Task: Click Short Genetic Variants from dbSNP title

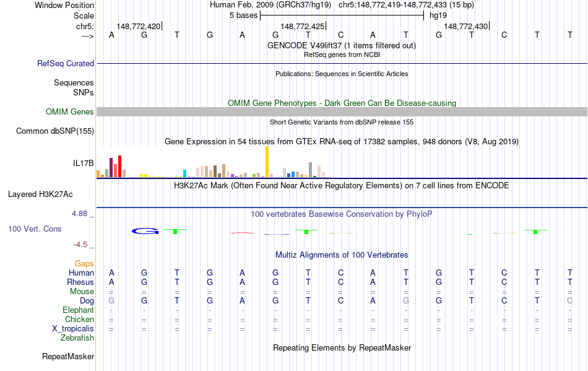Action: pos(342,122)
